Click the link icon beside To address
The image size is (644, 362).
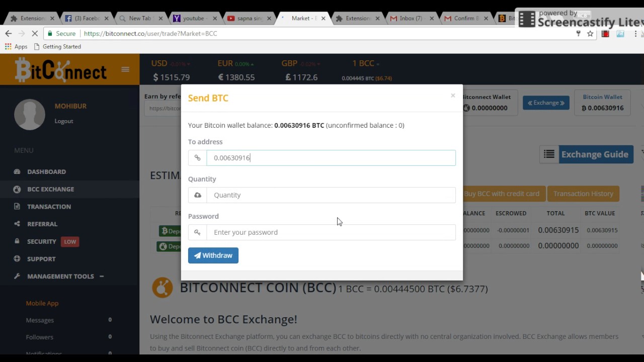click(197, 158)
